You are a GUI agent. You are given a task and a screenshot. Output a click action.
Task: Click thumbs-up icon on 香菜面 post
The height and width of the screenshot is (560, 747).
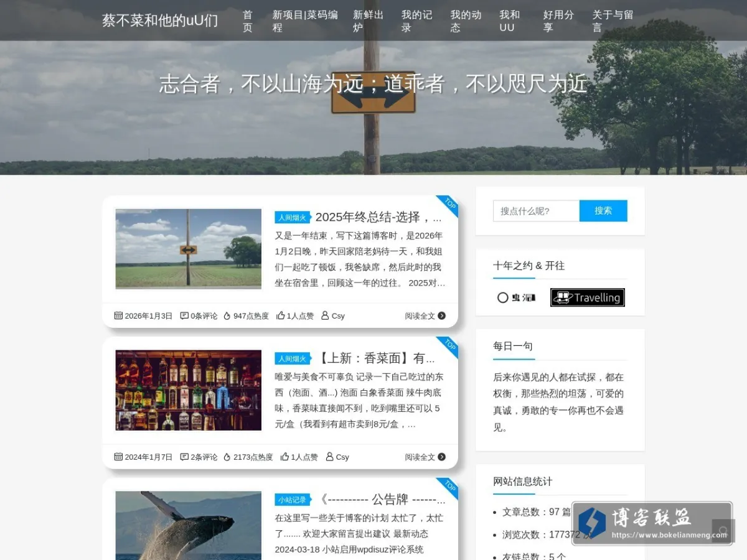[285, 457]
